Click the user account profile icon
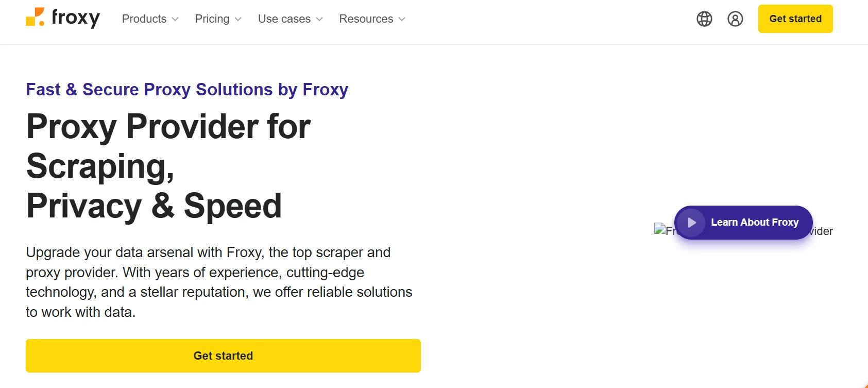 [735, 19]
